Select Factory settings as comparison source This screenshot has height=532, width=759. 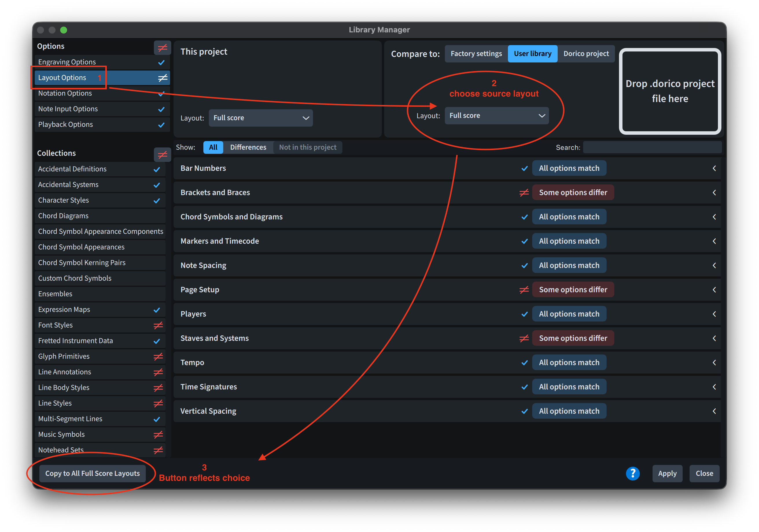pos(476,53)
